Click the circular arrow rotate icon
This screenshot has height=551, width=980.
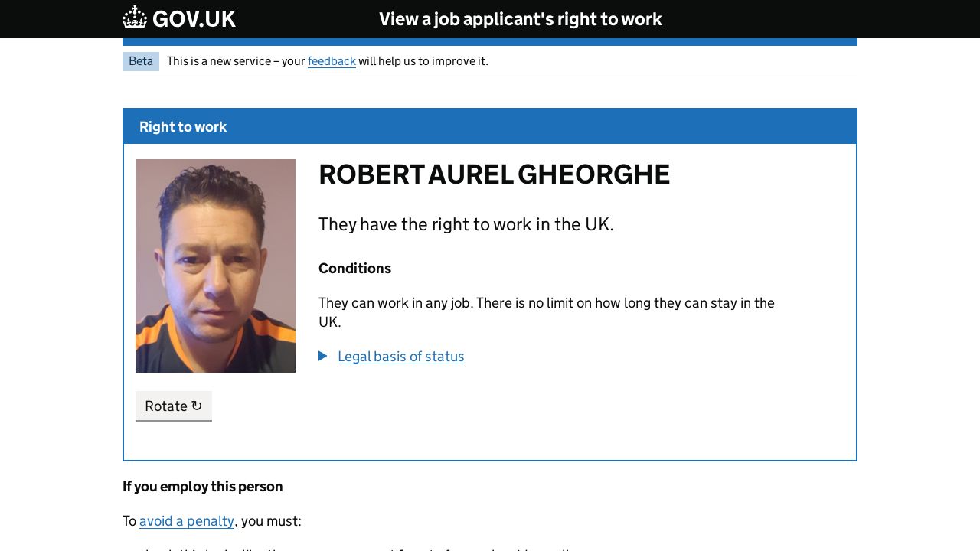coord(197,406)
